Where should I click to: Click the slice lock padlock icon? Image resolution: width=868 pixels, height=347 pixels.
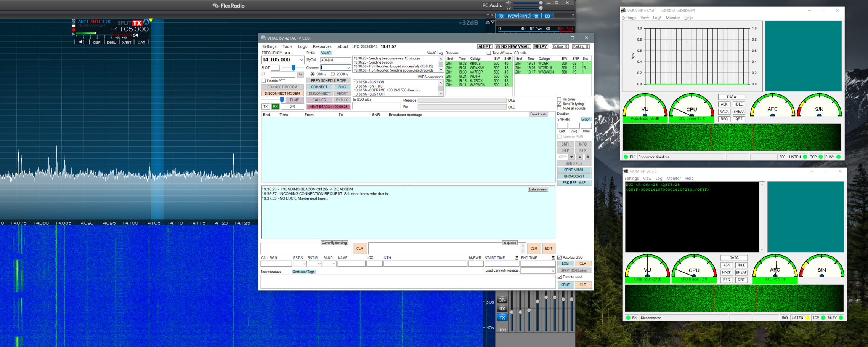74,25
